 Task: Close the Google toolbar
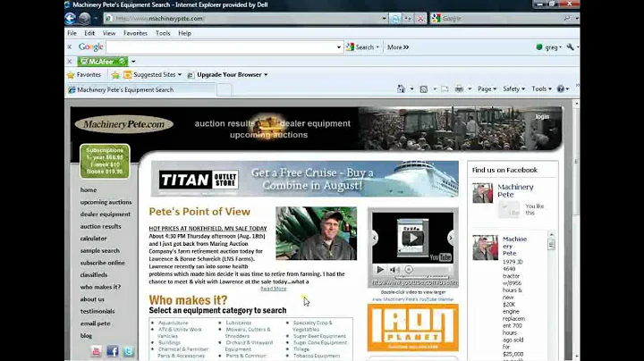coord(70,47)
